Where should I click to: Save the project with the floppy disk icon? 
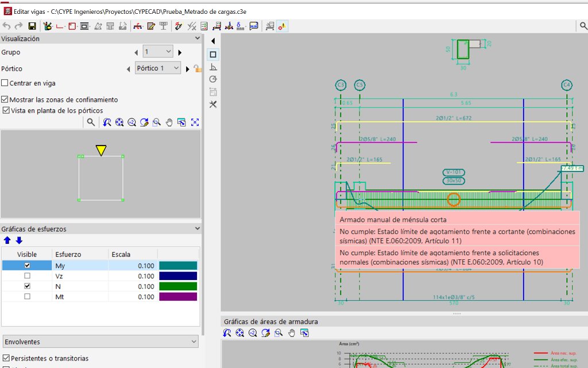tap(32, 26)
